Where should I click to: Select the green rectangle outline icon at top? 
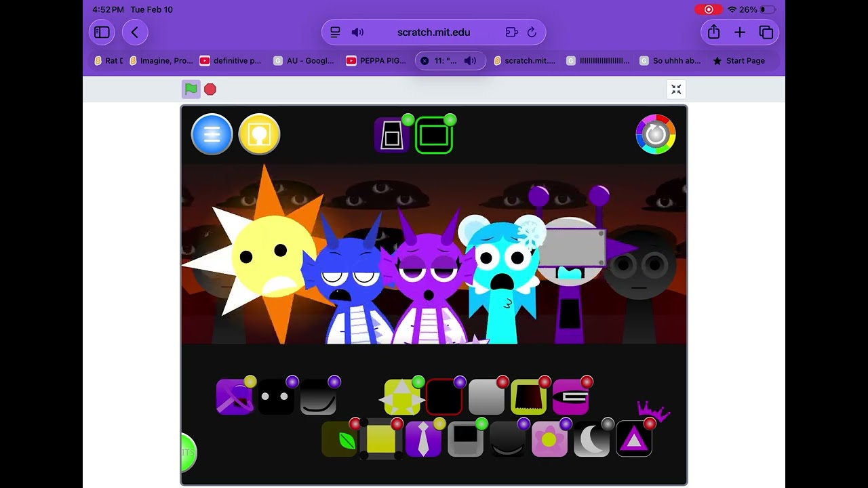point(434,136)
